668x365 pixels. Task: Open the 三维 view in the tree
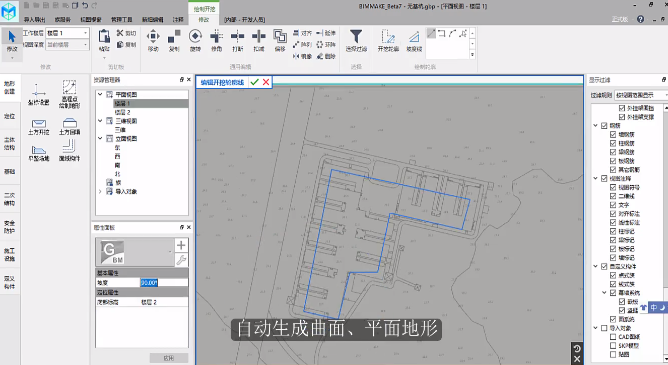click(x=121, y=129)
